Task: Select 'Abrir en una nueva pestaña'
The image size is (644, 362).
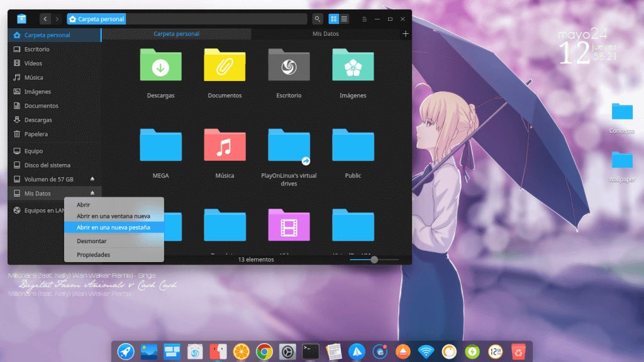Action: (x=113, y=228)
